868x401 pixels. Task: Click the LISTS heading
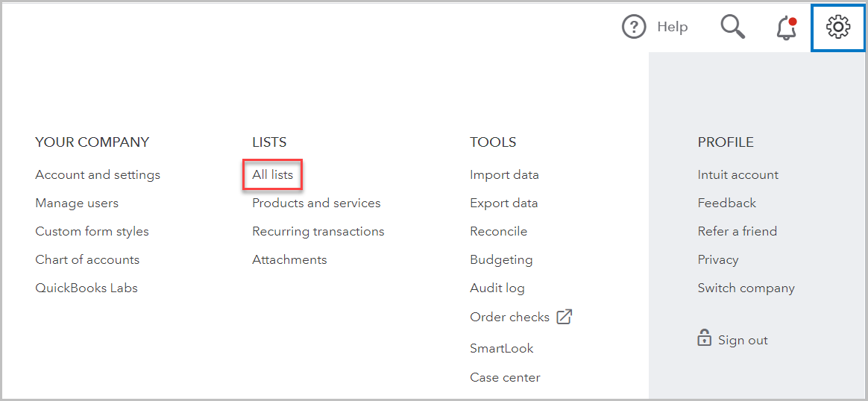[269, 142]
